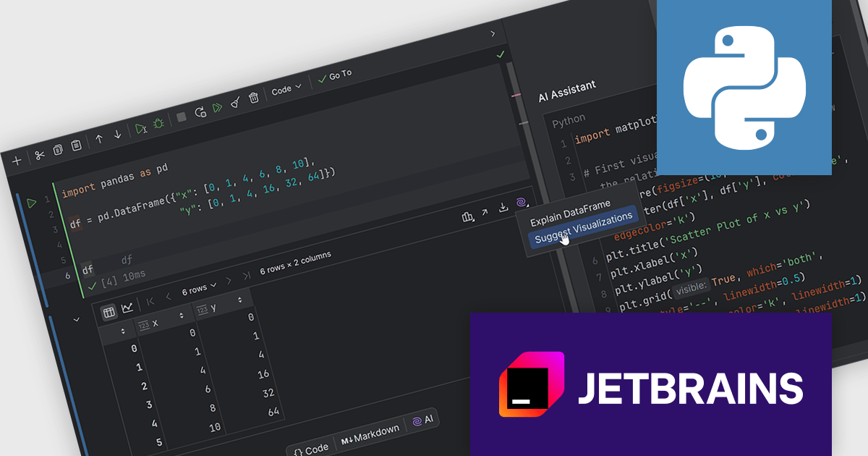Open AI actions swirl icon above output

(521, 203)
